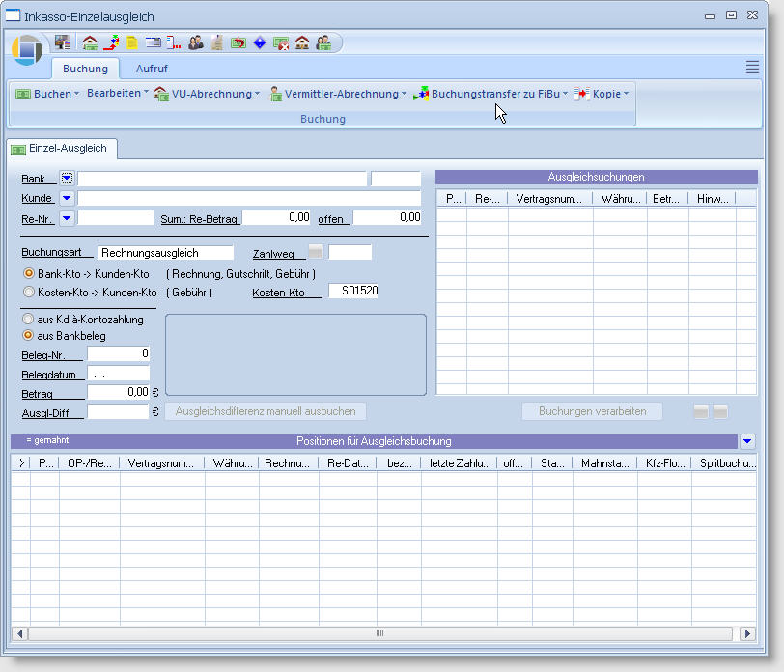This screenshot has width=784, height=672.
Task: Click the yellow note icon in quick toolbar
Action: [x=131, y=42]
